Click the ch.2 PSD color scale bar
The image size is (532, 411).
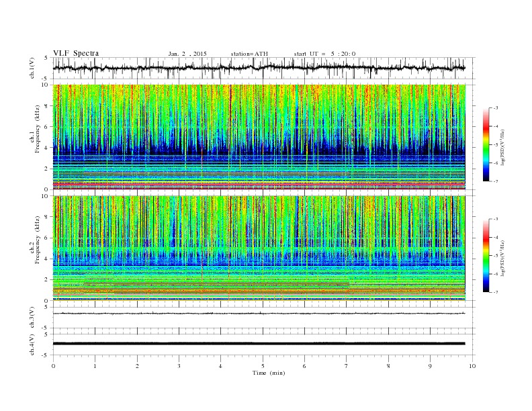point(486,256)
